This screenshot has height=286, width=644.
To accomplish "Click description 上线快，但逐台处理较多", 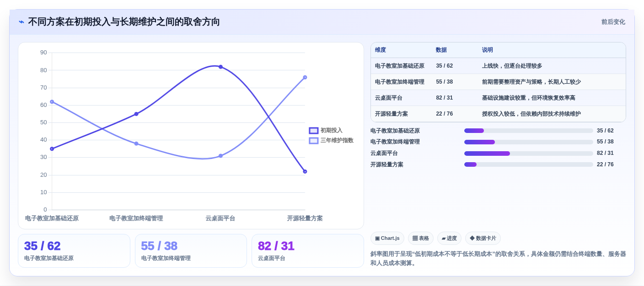I will point(512,66).
